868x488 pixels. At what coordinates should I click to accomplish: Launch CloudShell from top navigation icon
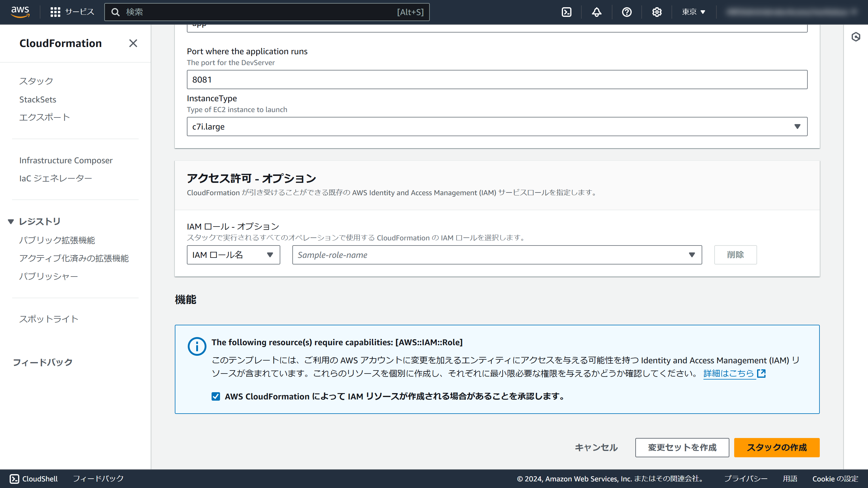tap(566, 12)
